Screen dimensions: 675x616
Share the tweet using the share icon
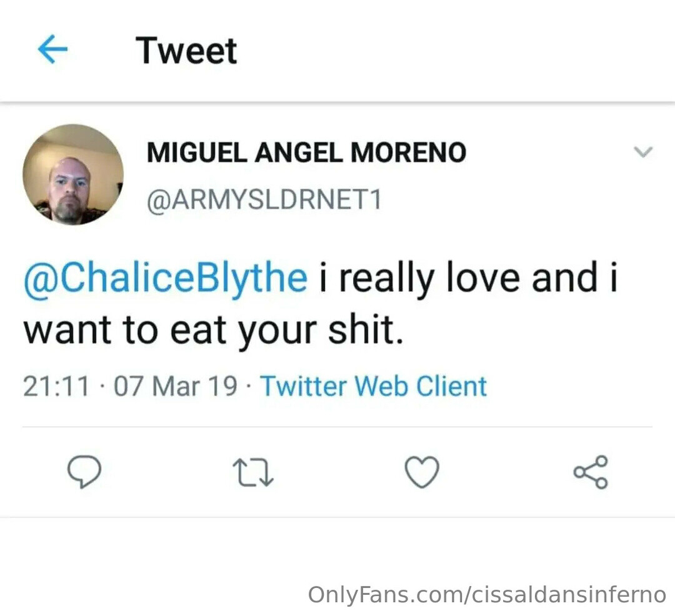(x=591, y=472)
